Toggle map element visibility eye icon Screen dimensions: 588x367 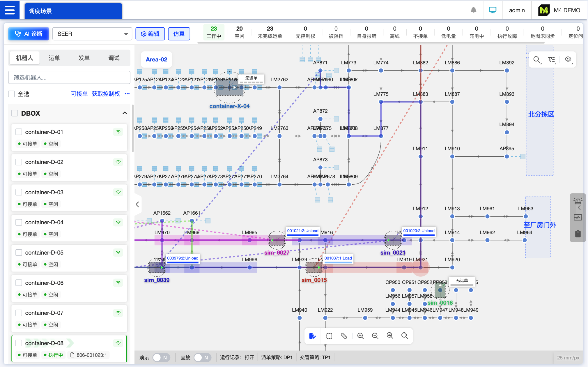[568, 59]
